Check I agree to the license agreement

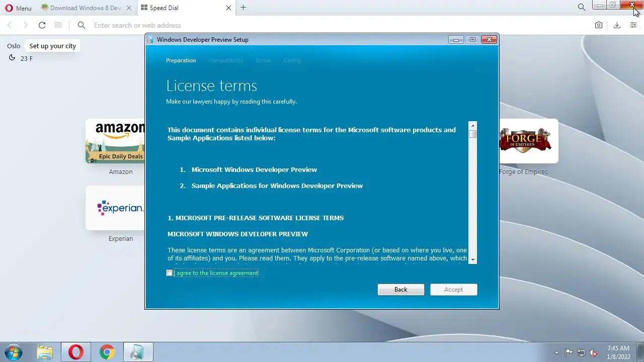pos(169,273)
